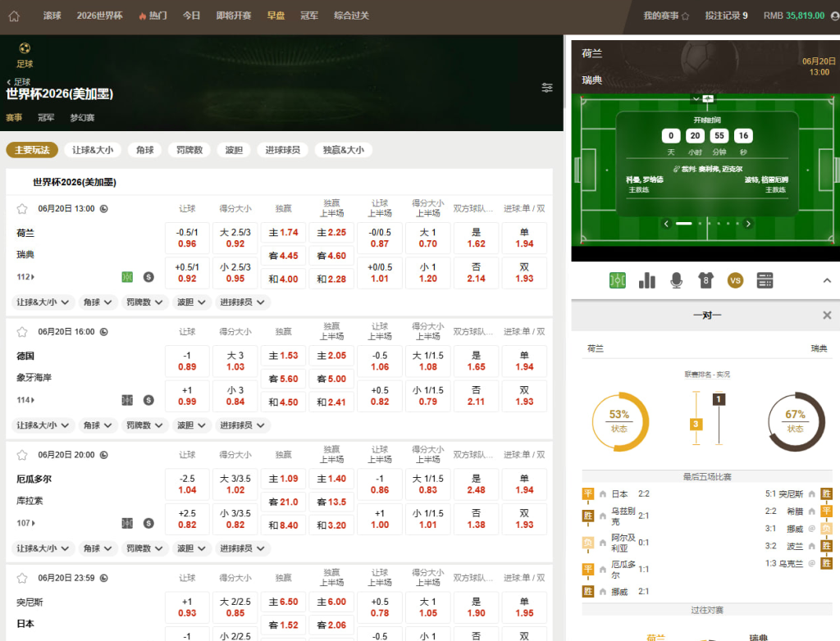The height and width of the screenshot is (641, 840).
Task: Select the 罚牌数 filter pill
Action: click(x=189, y=150)
